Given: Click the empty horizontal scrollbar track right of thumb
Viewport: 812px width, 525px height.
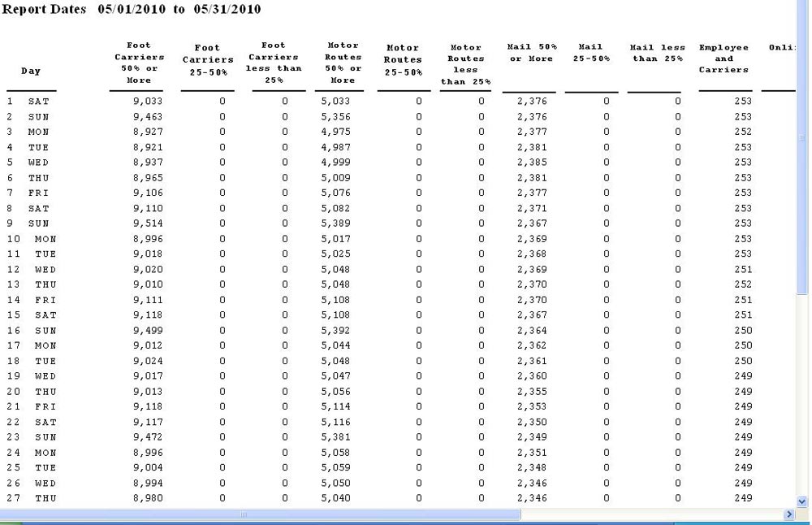Looking at the screenshot, I should coord(650,514).
